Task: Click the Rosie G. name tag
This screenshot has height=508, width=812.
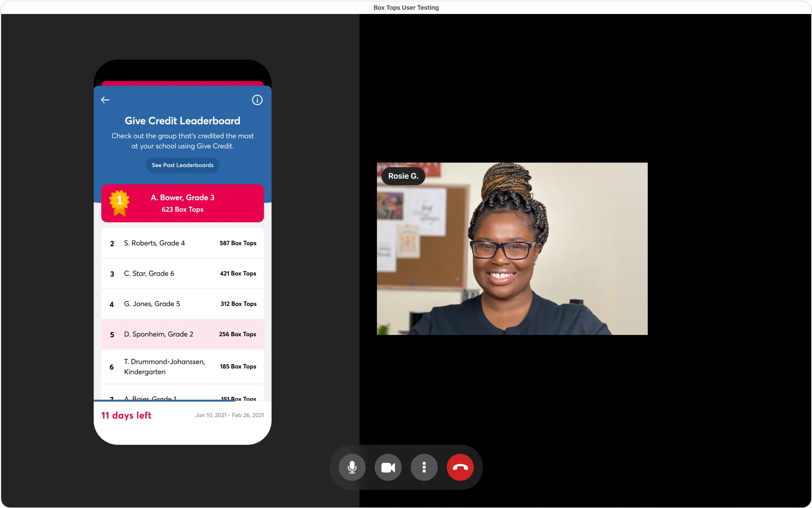Action: coord(403,176)
